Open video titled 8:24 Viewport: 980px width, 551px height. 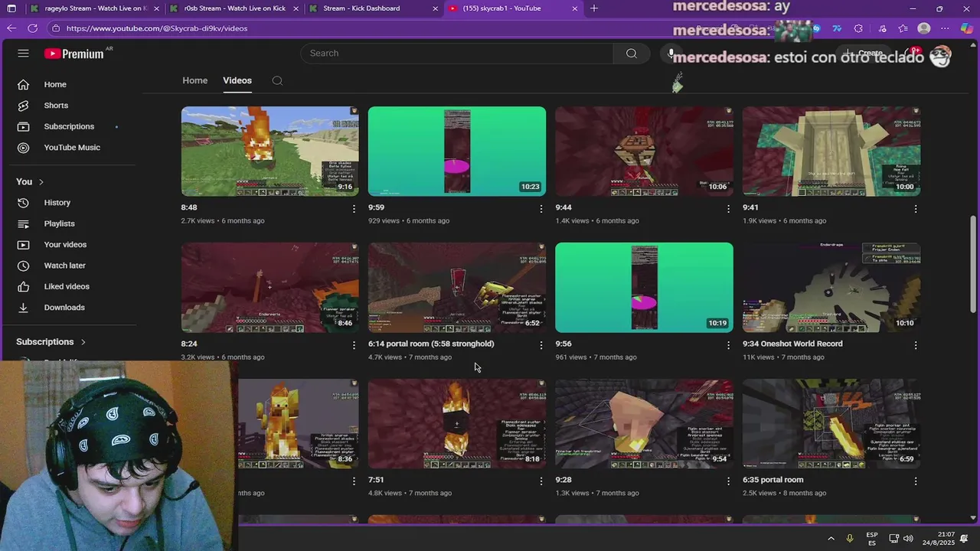click(x=189, y=344)
